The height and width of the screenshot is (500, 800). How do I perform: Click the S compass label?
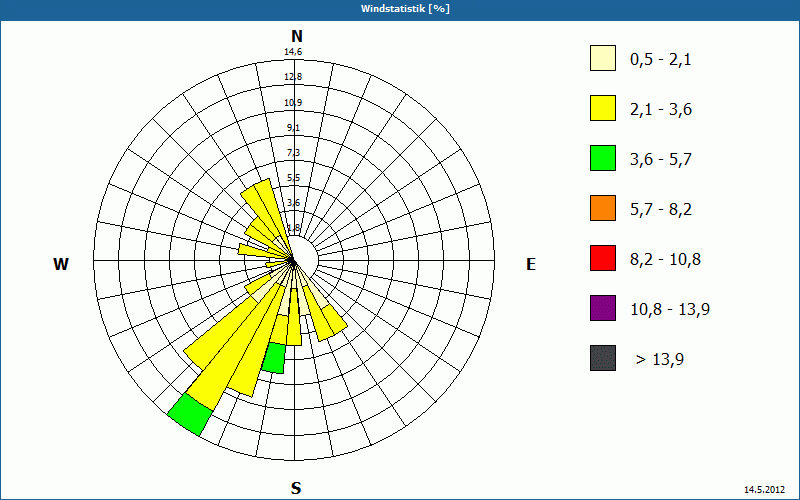296,488
